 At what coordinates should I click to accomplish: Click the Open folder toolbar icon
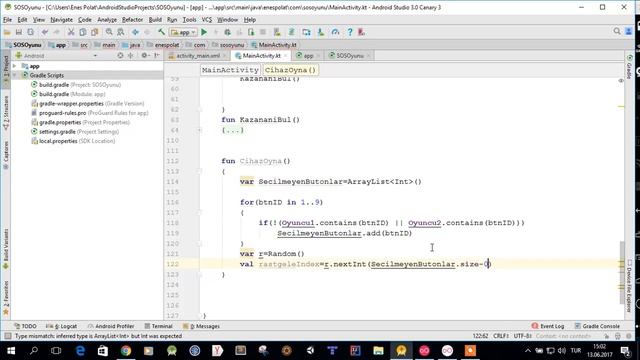point(7,32)
